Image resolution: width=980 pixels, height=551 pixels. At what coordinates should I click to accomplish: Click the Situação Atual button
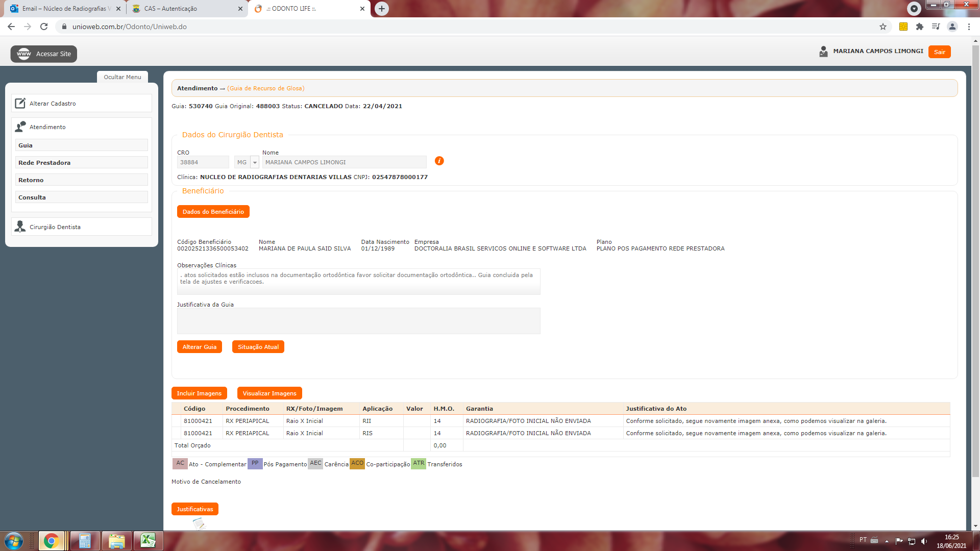pyautogui.click(x=258, y=347)
